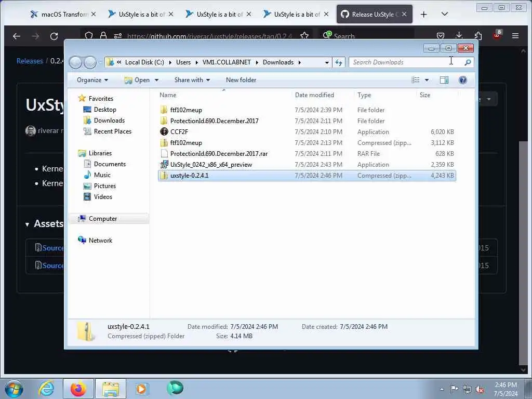Switch to Firefox in the taskbar
This screenshot has height=399, width=532.
pyautogui.click(x=78, y=389)
